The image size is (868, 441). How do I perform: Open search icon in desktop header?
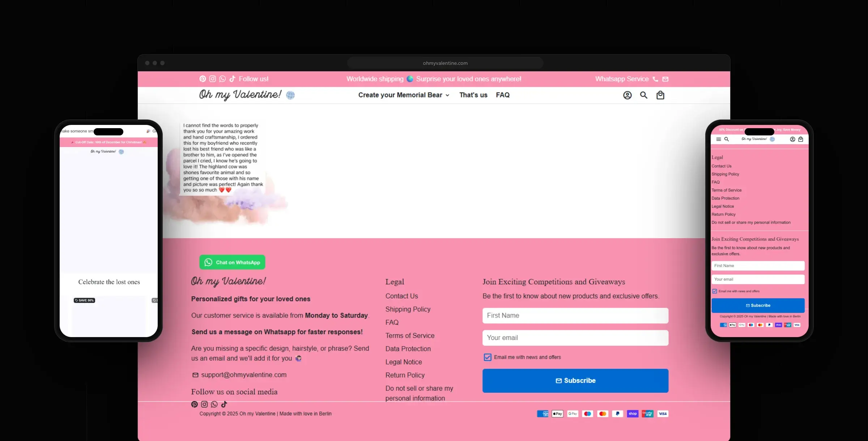644,95
